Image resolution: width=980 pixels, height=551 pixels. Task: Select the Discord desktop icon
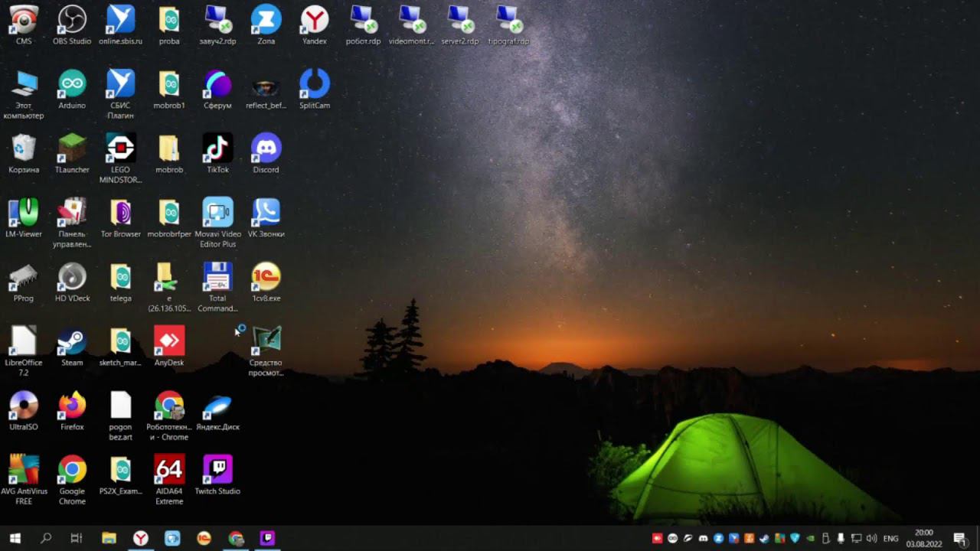coord(266,153)
